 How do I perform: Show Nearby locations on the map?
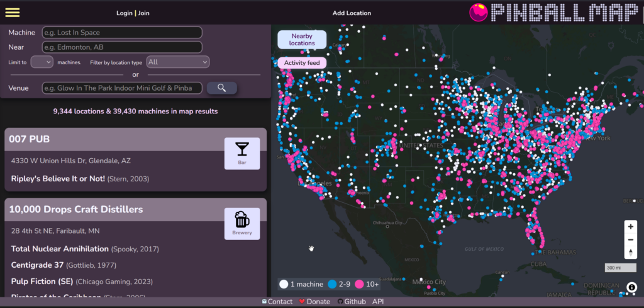pos(302,40)
